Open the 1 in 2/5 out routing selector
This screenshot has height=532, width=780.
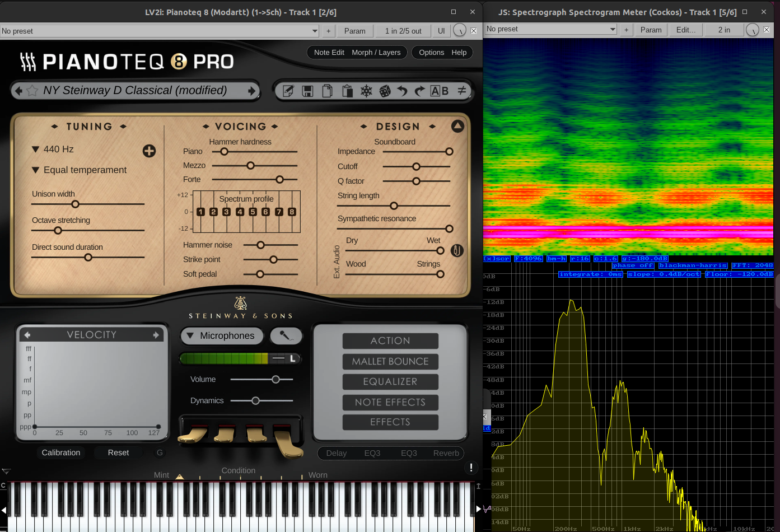403,31
